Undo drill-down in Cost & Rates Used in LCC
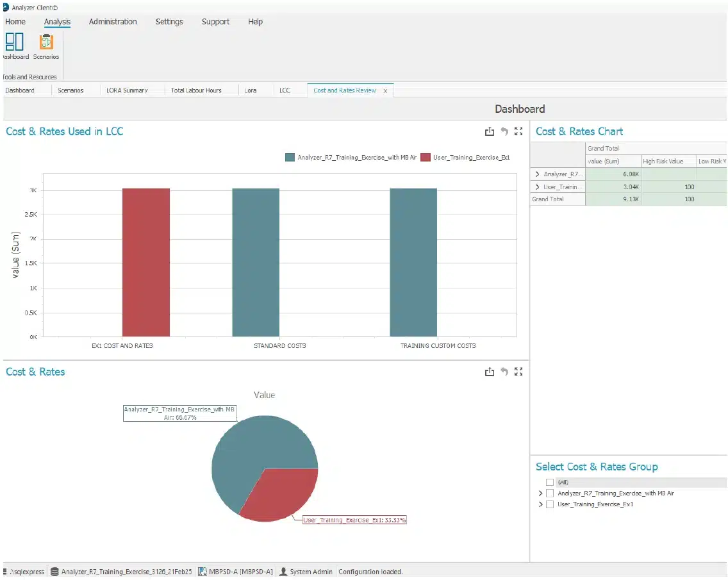The width and height of the screenshot is (728, 580). (504, 132)
